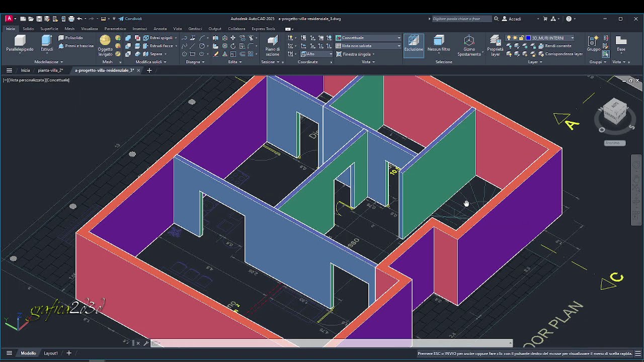644x362 pixels.
Task: Switch to Layout1 tab
Action: (x=51, y=353)
